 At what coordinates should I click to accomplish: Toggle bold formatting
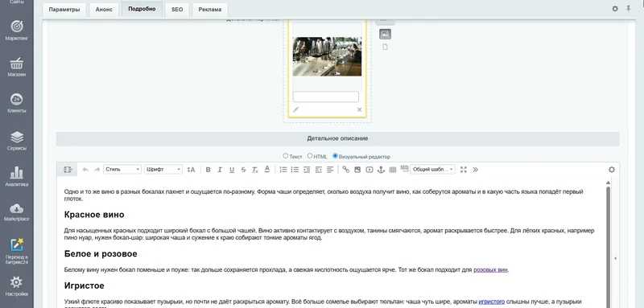208,170
